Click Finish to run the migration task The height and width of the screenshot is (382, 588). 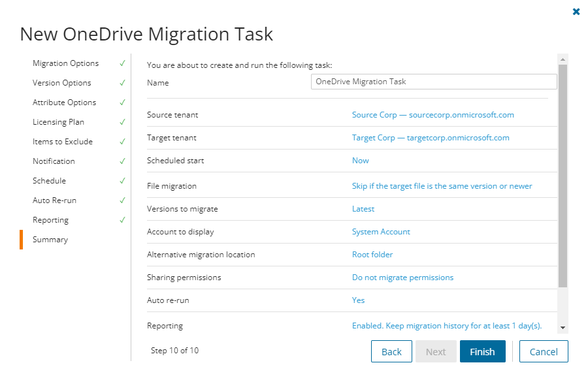(x=482, y=351)
